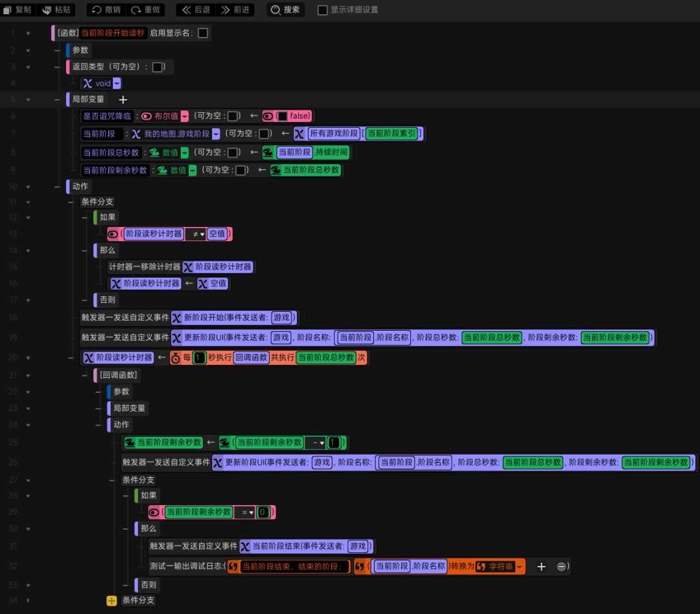Click X icon before 所有游戏阶段 expression
Viewport: 700px width, 614px height.
299,134
